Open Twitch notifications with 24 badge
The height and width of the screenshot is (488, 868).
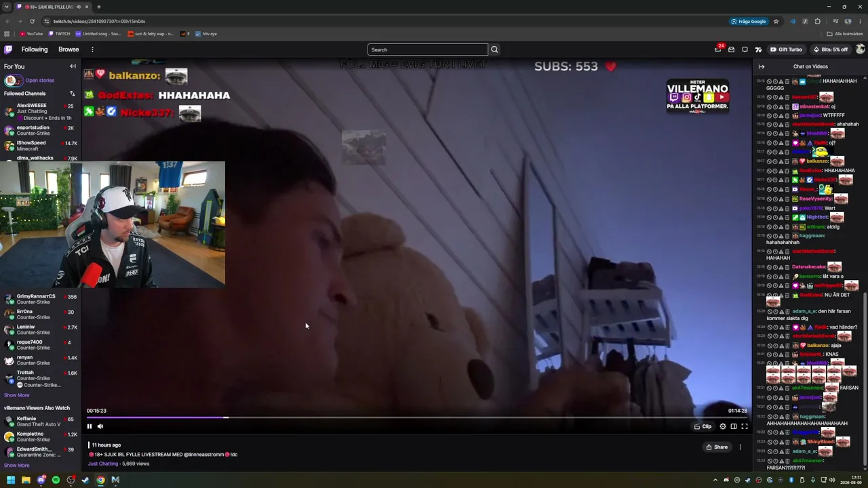pyautogui.click(x=718, y=49)
